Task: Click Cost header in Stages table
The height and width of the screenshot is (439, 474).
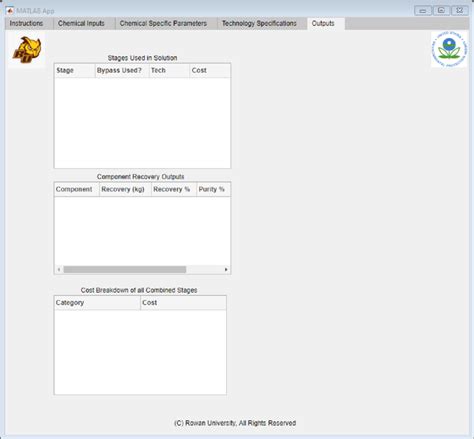Action: tap(210, 71)
